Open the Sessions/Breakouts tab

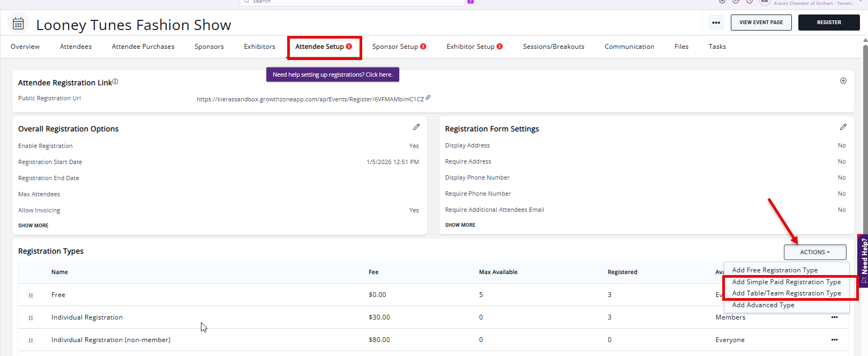(x=553, y=47)
